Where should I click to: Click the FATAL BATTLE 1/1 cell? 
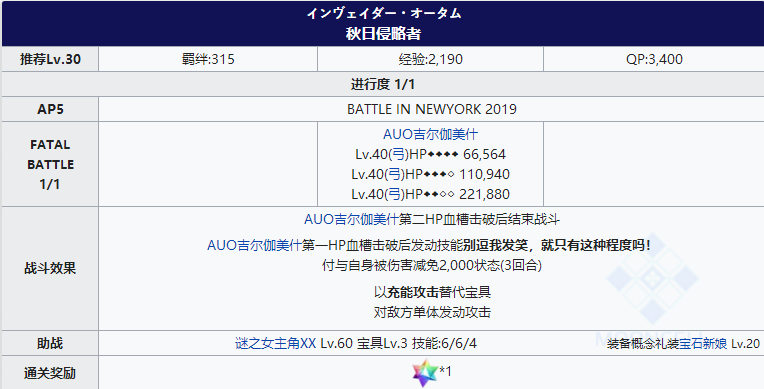[x=50, y=164]
